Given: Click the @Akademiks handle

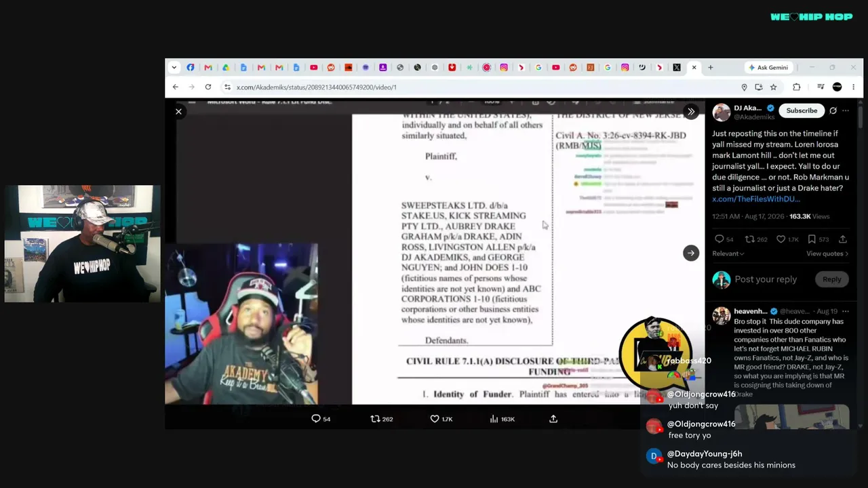Looking at the screenshot, I should 754,117.
